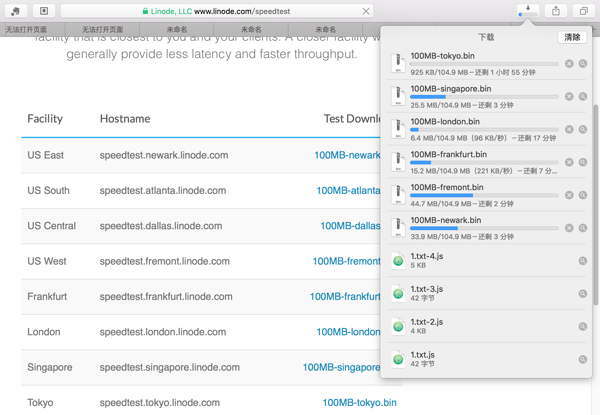
Task: Cancel the 100MB-newark.bin download
Action: 569,228
